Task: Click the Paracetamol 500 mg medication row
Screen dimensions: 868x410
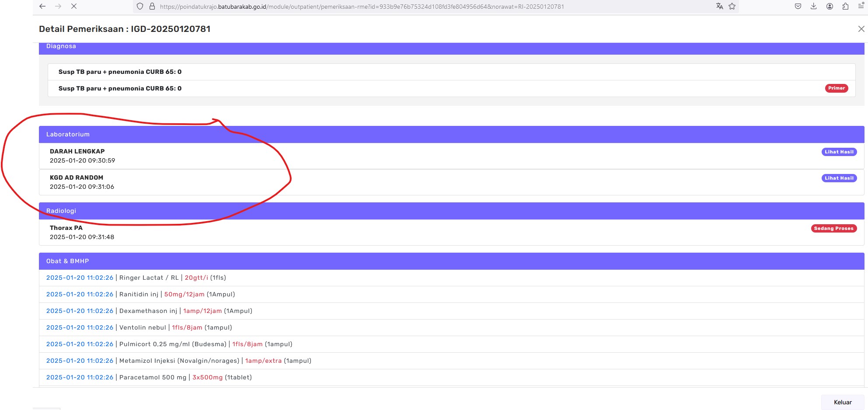Action: coord(451,378)
